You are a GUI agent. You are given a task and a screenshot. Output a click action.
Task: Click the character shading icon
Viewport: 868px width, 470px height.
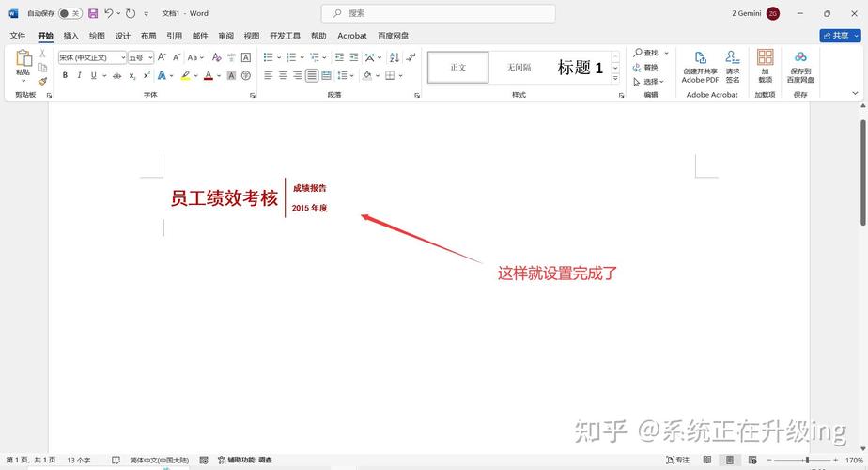point(231,75)
